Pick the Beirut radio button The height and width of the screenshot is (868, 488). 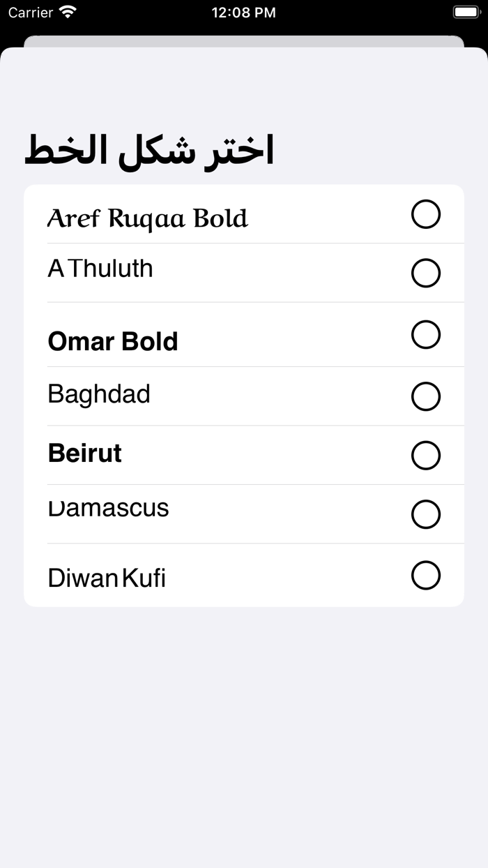[x=426, y=455]
